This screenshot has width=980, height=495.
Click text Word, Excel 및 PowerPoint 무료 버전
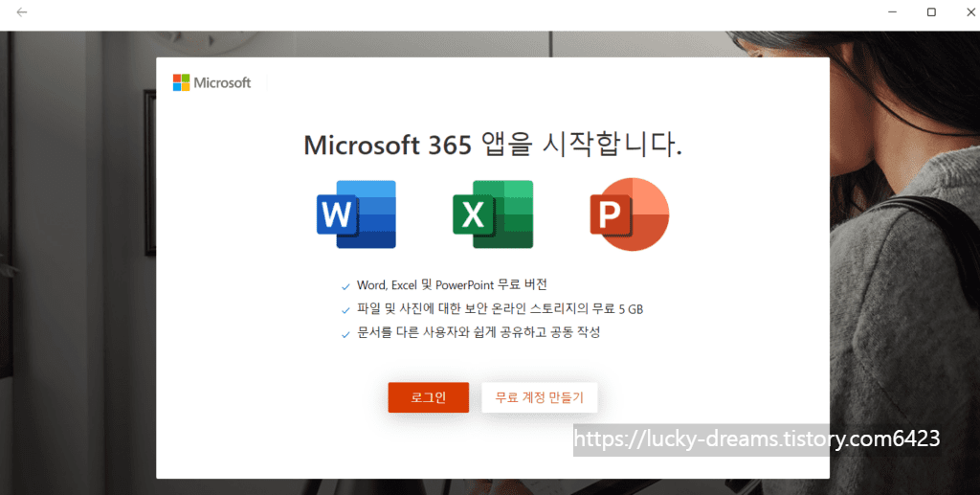(452, 285)
